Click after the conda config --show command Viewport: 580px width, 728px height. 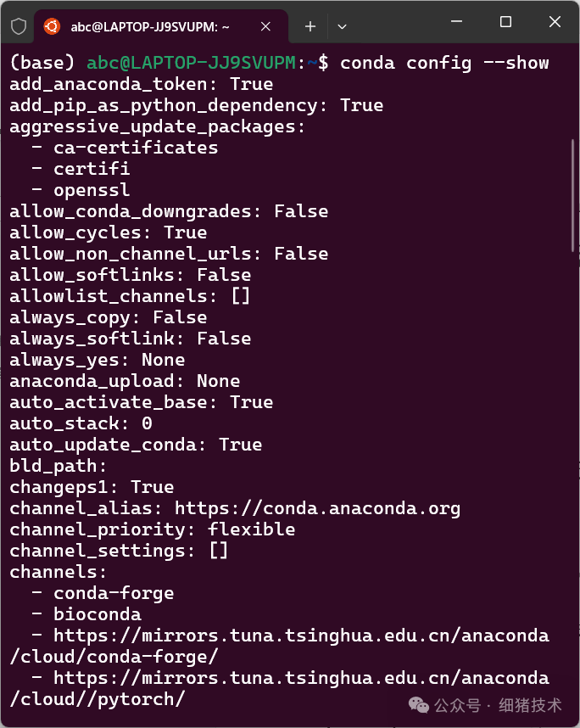(x=560, y=63)
